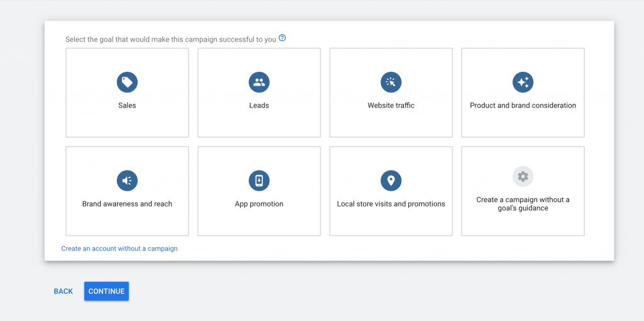Click the gray gear icon for no-goal campaign
This screenshot has height=321, width=644.
523,177
